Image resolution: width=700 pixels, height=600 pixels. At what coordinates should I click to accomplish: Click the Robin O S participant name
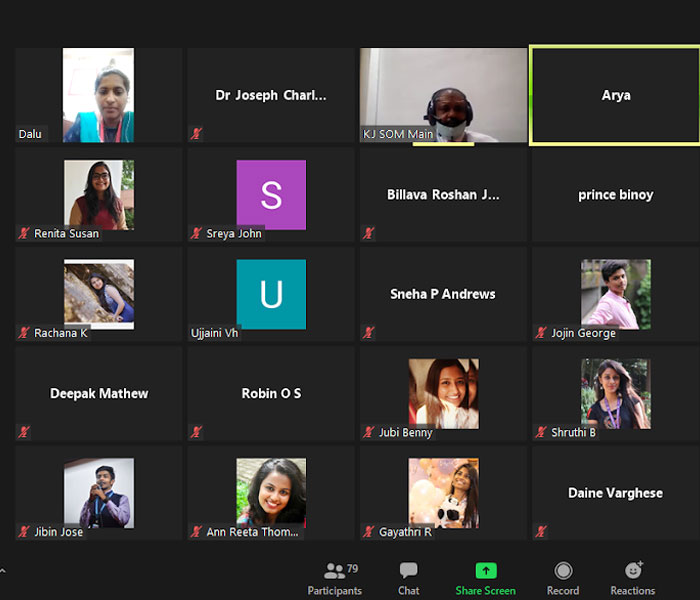(271, 393)
